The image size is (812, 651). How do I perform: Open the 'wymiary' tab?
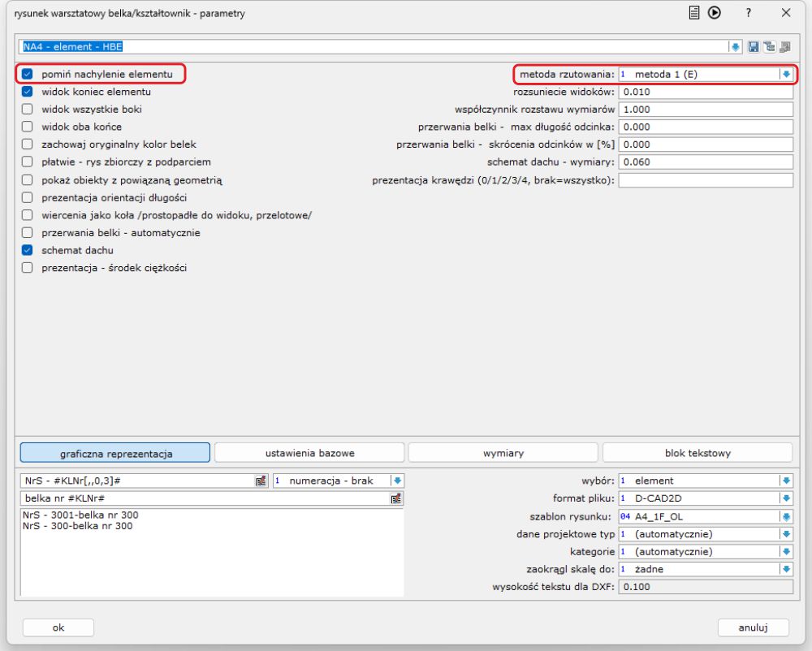pyautogui.click(x=503, y=453)
